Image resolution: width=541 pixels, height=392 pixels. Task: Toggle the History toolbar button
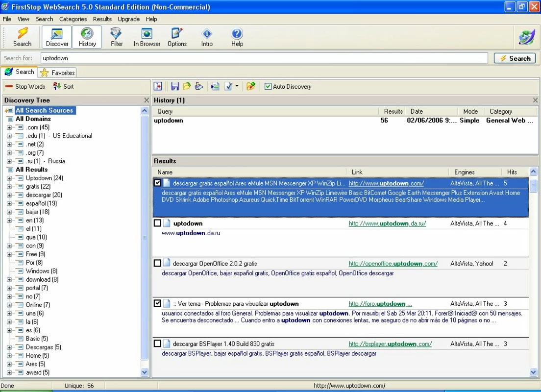point(87,37)
